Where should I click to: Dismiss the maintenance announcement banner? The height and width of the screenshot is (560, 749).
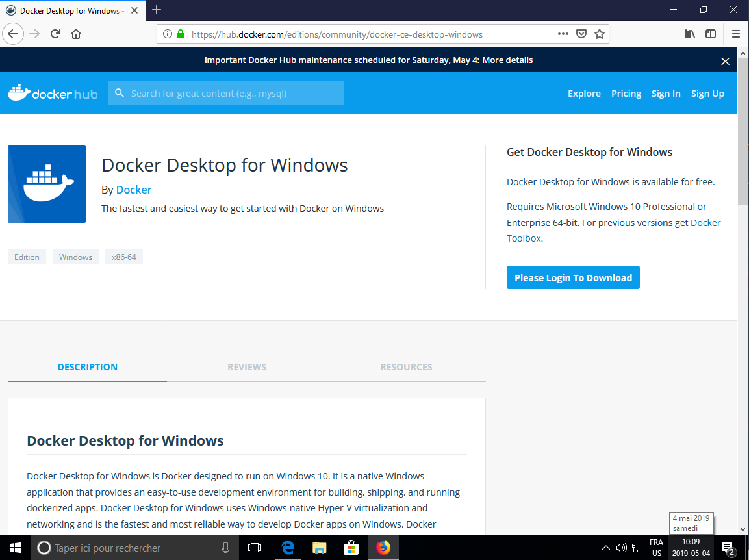coord(725,61)
